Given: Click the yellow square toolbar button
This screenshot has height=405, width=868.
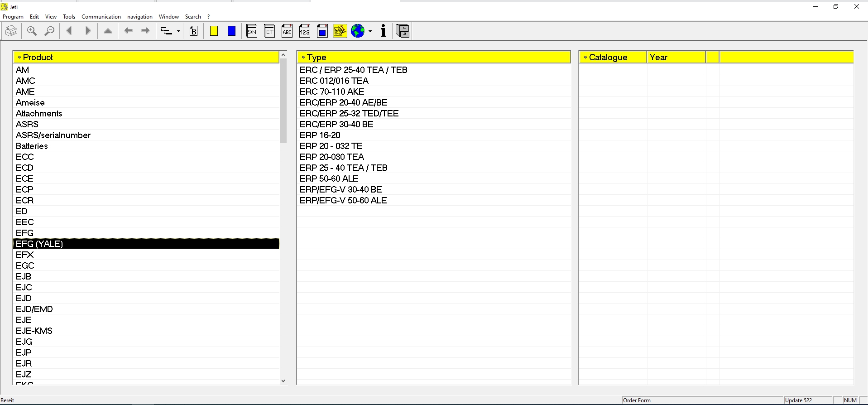Looking at the screenshot, I should pyautogui.click(x=214, y=31).
